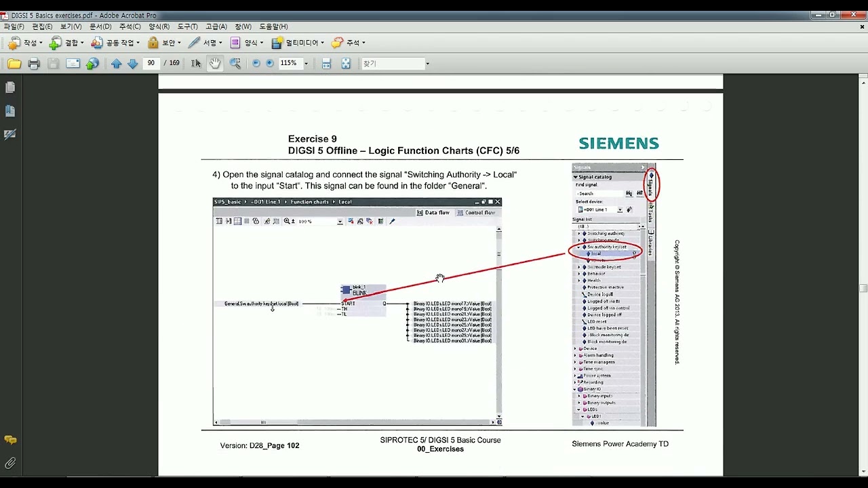
Task: Click the Zoom Out minus button
Action: click(x=256, y=63)
